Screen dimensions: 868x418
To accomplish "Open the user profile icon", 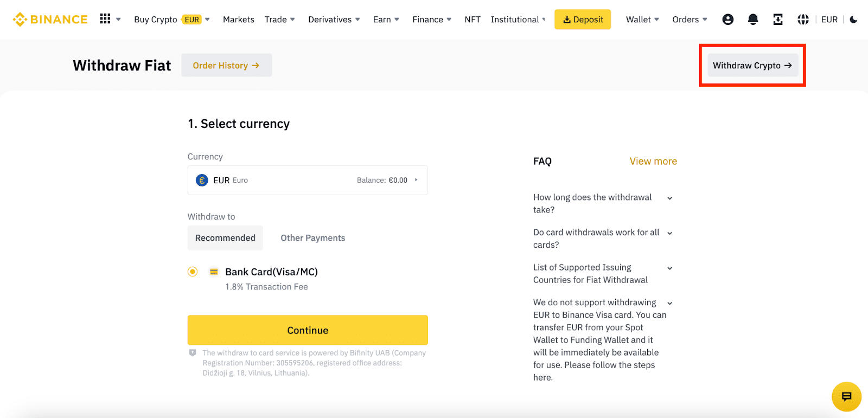I will [728, 20].
